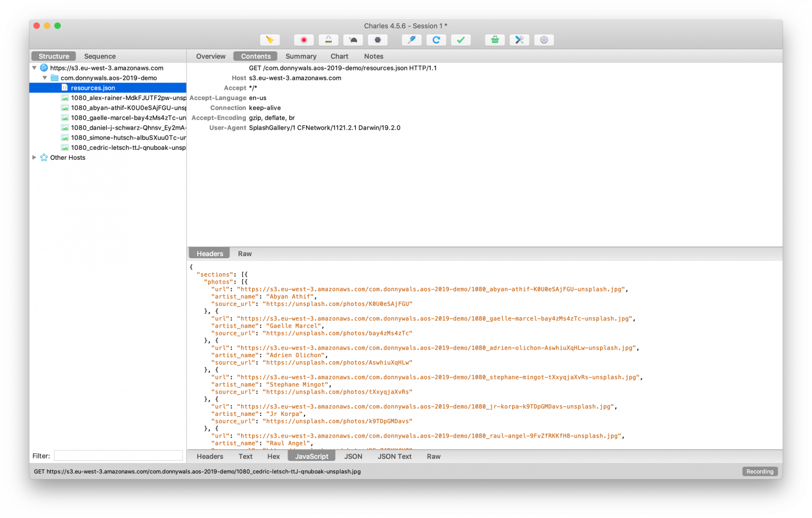Enable SSL proxying with the lock icon

coord(328,40)
